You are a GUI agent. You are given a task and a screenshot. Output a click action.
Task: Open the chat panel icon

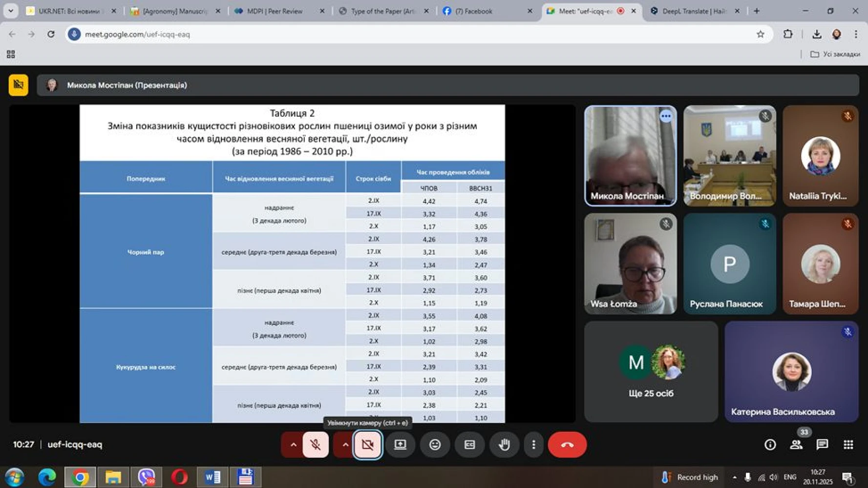coord(822,445)
